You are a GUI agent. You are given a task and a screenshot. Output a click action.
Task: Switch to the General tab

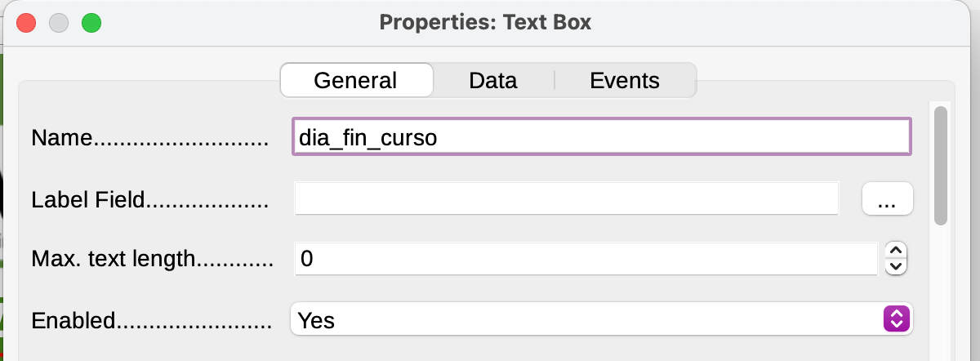pos(355,80)
